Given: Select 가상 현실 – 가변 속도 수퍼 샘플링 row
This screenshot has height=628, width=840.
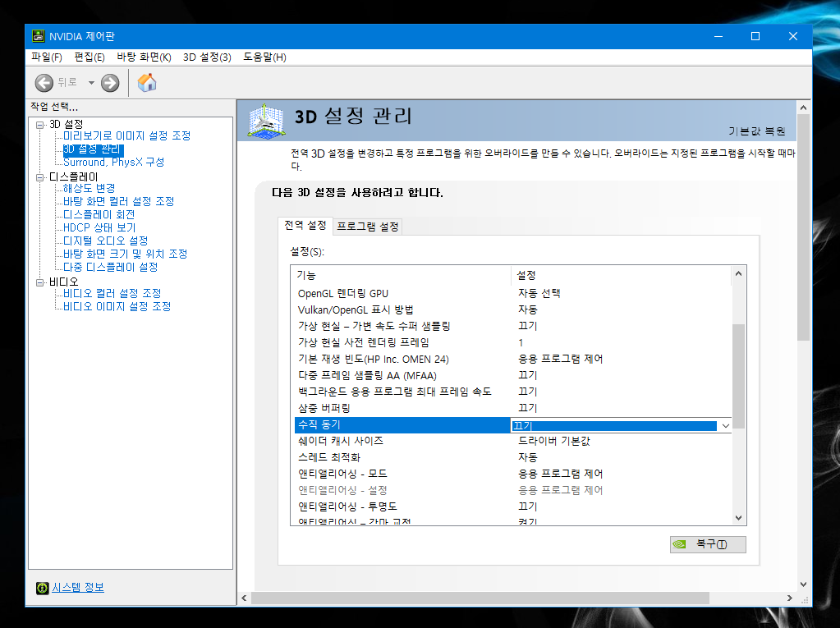Looking at the screenshot, I should click(512, 326).
